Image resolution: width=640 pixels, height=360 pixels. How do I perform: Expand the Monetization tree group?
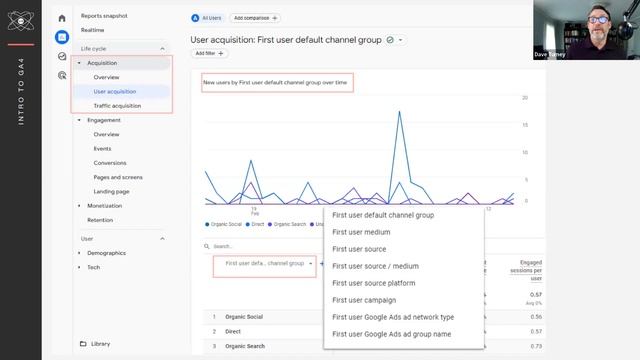79,206
